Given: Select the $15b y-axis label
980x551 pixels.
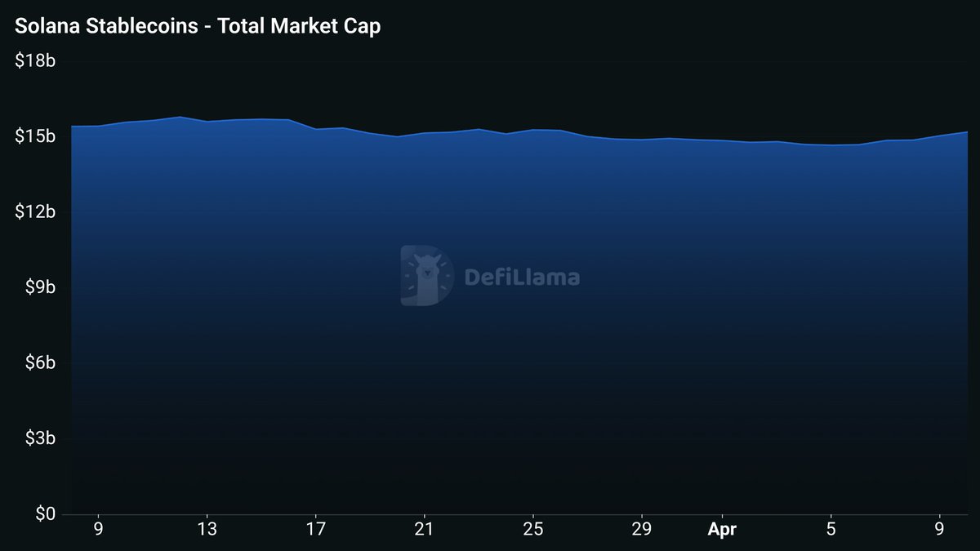Looking at the screenshot, I should coord(35,136).
